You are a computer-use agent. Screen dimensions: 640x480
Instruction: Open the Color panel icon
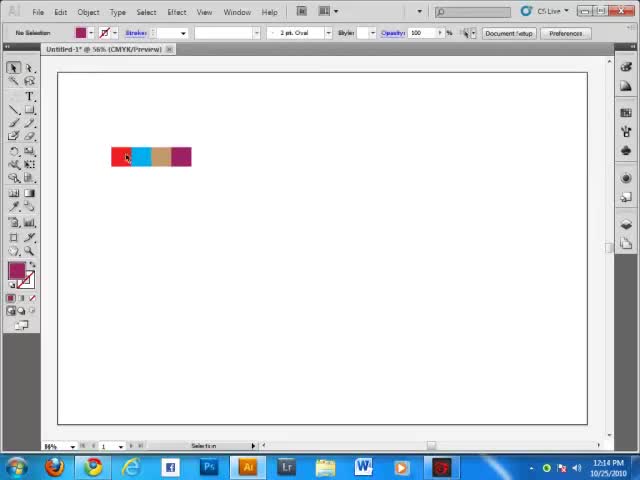click(626, 67)
